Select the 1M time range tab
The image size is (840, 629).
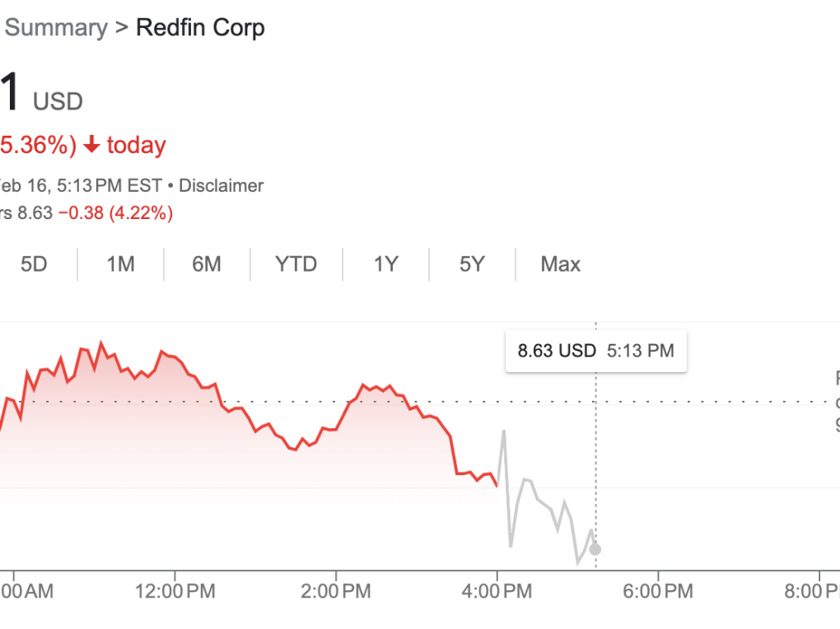[120, 264]
